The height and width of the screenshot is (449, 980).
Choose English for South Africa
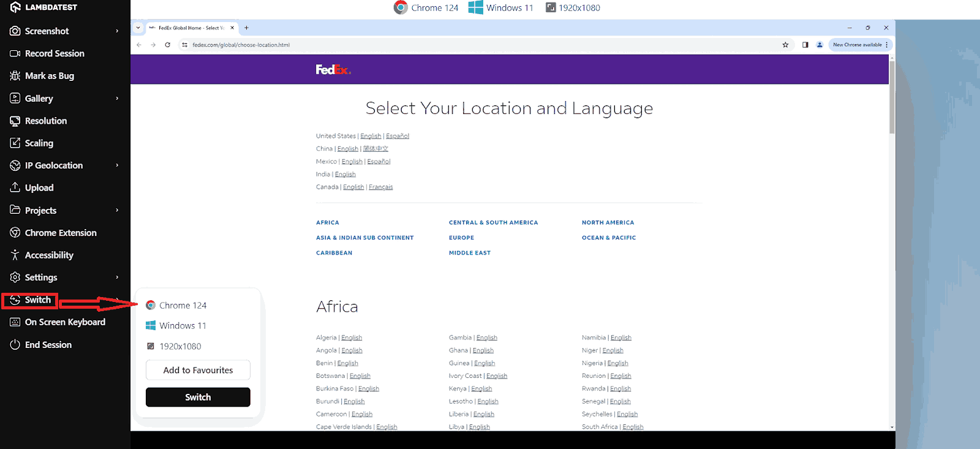coord(633,427)
